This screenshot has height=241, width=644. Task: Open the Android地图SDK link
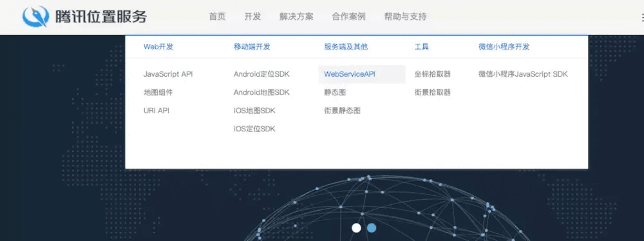point(261,93)
